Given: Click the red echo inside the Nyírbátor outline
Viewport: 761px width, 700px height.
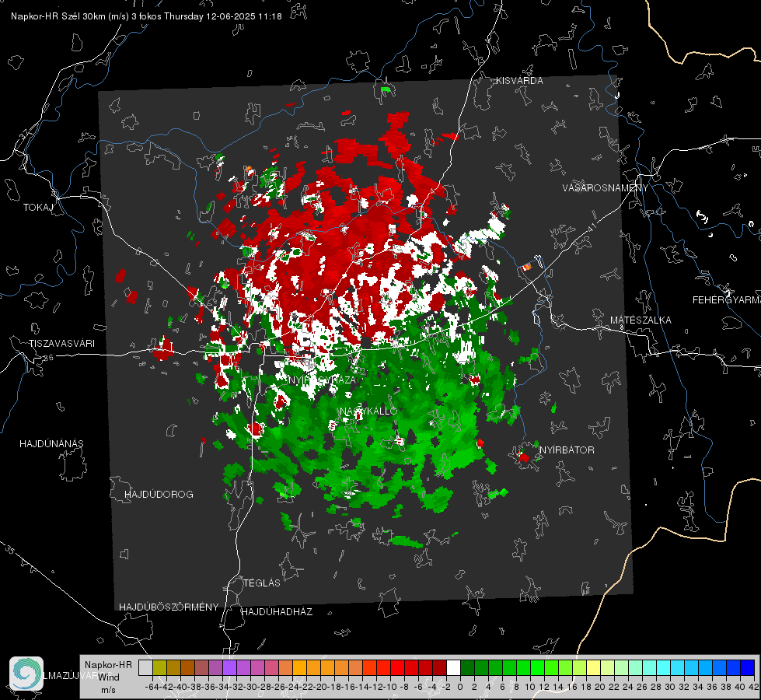Looking at the screenshot, I should click(x=524, y=457).
